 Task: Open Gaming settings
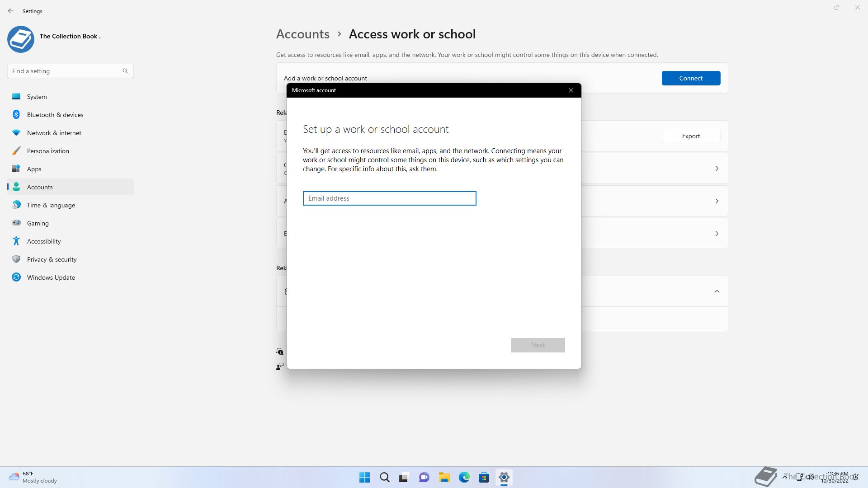click(38, 223)
